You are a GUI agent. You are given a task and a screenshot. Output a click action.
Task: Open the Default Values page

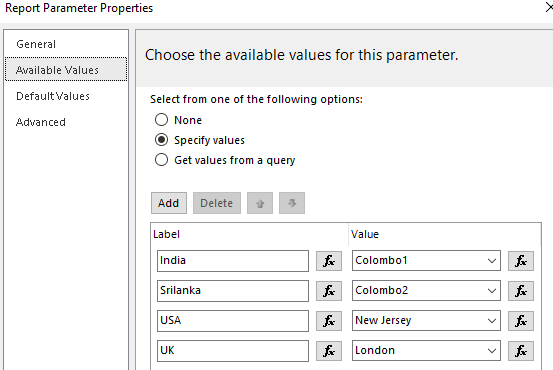click(53, 96)
